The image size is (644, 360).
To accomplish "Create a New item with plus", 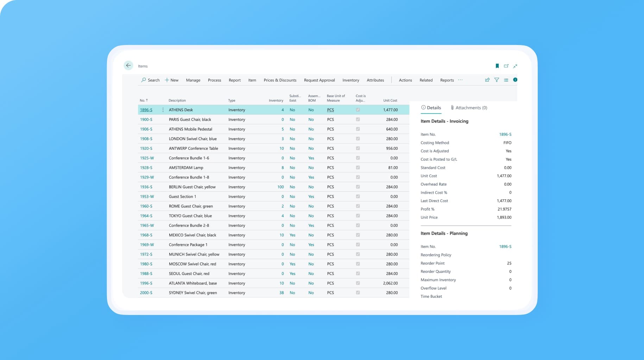I will tap(172, 80).
